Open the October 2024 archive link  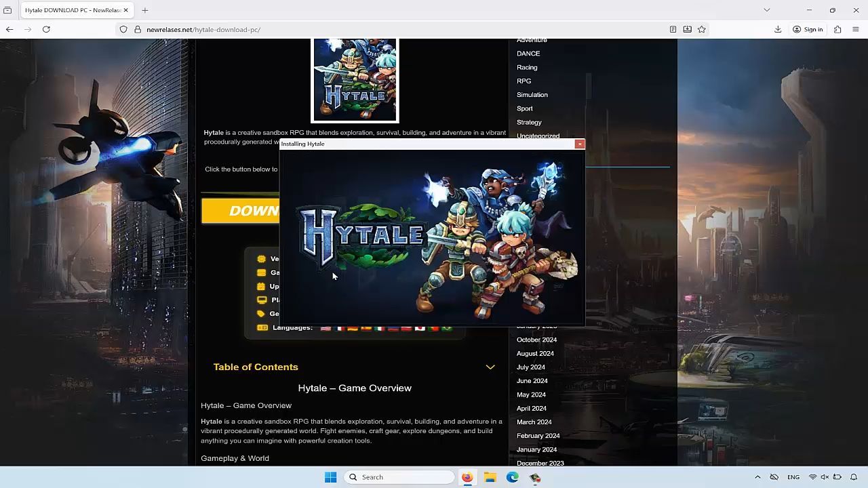(536, 340)
